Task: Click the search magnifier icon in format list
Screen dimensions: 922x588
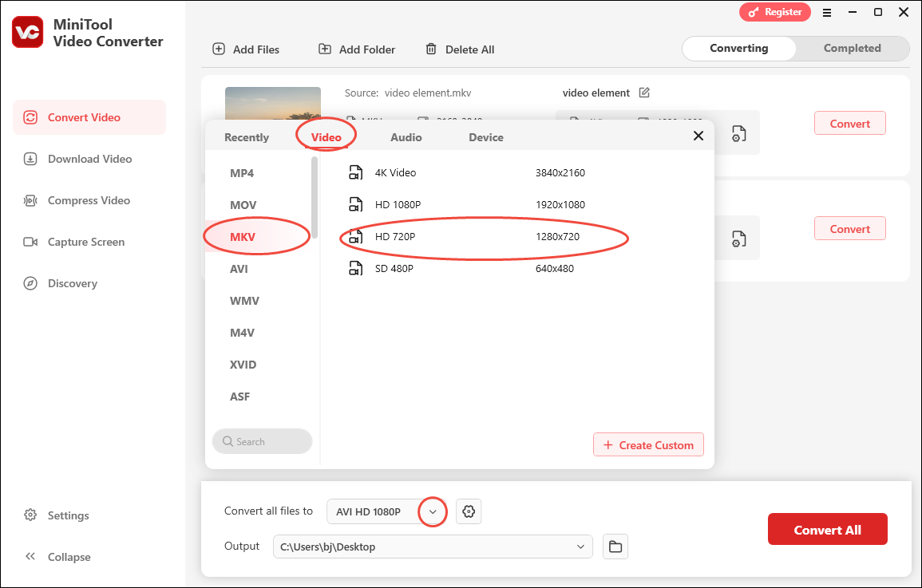Action: [228, 441]
